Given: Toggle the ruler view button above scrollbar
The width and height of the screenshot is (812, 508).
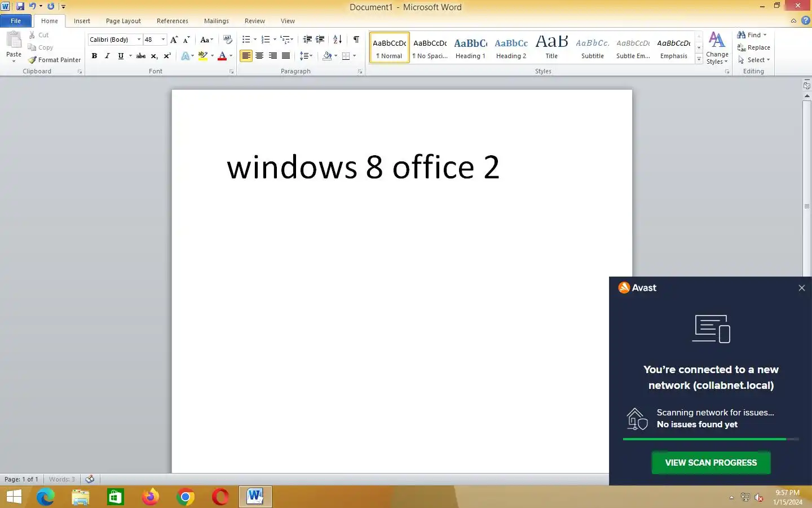Looking at the screenshot, I should click(807, 85).
